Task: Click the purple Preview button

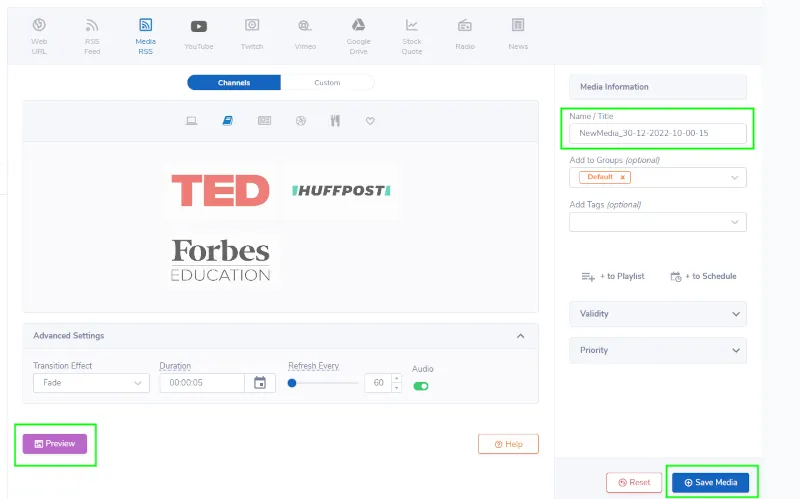Action: (55, 444)
